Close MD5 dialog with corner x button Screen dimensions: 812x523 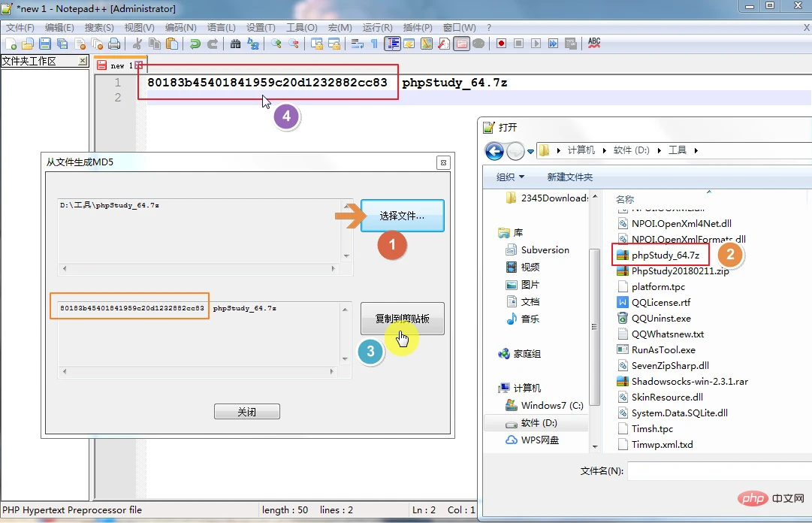point(443,162)
